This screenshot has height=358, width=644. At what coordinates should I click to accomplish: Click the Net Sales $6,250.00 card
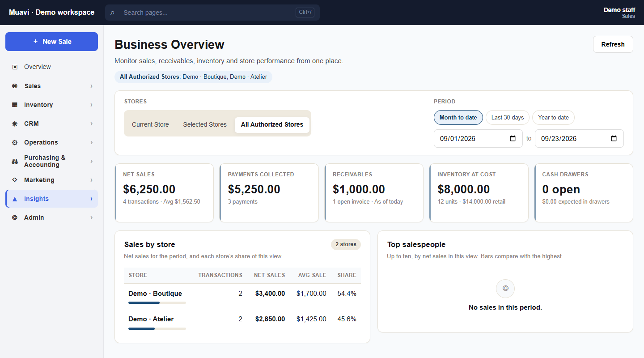tap(164, 193)
